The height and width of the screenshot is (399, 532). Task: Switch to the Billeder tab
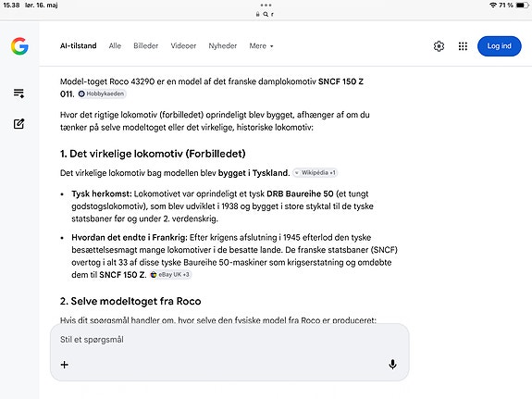coord(145,46)
